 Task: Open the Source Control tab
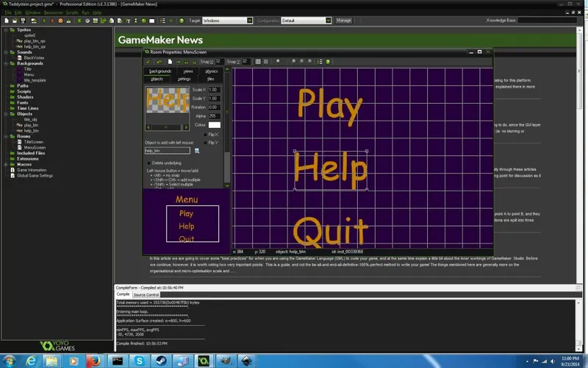click(x=146, y=295)
